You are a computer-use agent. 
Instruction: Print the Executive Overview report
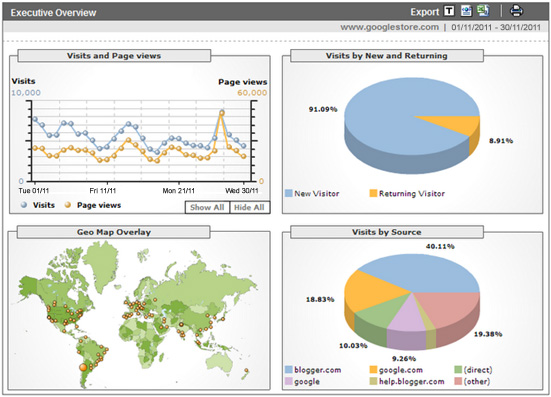coord(516,11)
